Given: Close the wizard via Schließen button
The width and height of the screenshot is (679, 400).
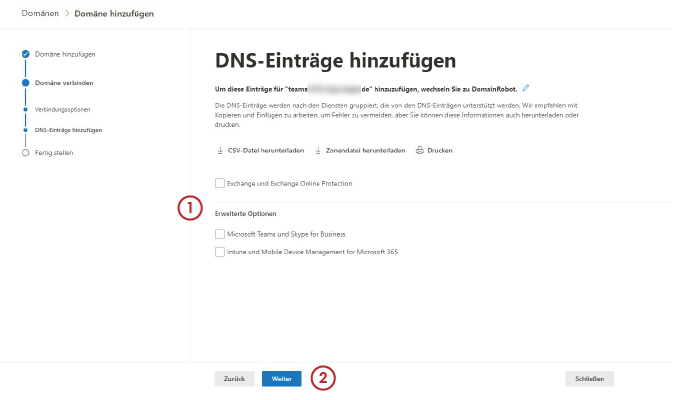Looking at the screenshot, I should click(589, 379).
